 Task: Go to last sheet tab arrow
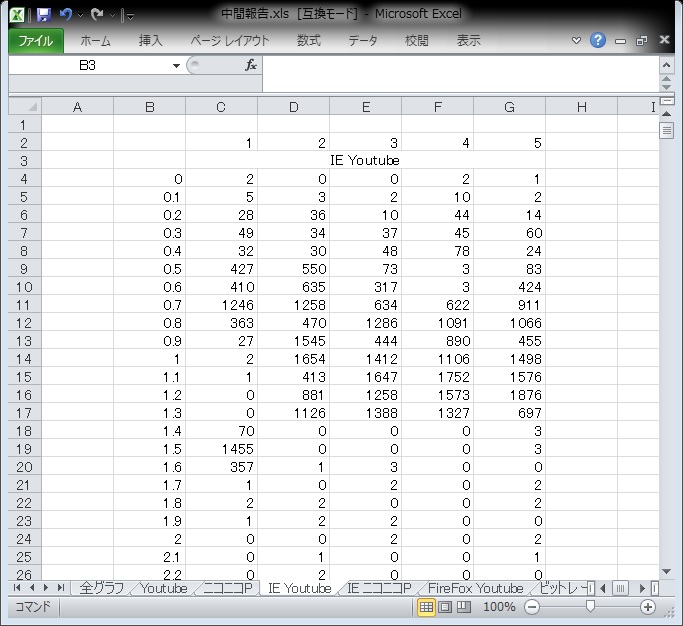61,588
